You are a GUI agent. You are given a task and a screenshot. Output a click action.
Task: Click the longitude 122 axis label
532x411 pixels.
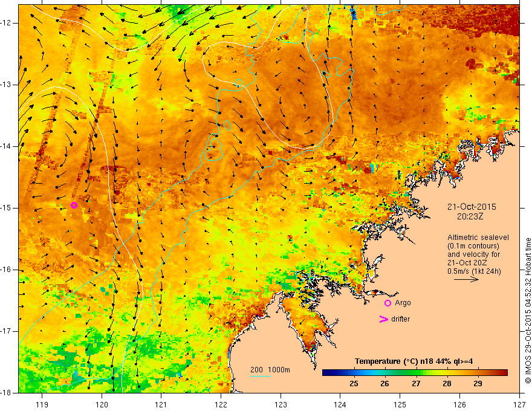[221, 404]
